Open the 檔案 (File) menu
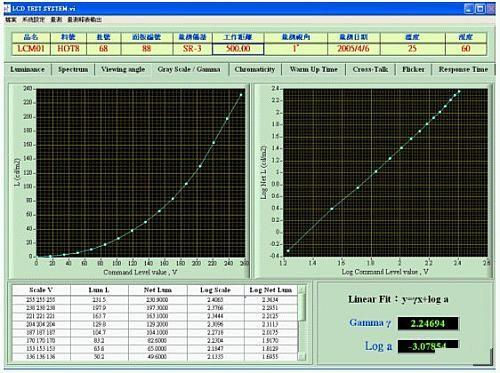 (x=11, y=20)
